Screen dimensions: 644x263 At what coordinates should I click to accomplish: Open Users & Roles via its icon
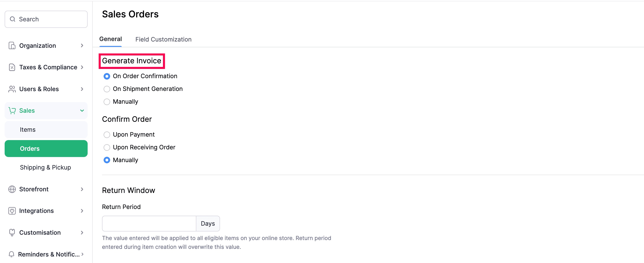tap(12, 89)
